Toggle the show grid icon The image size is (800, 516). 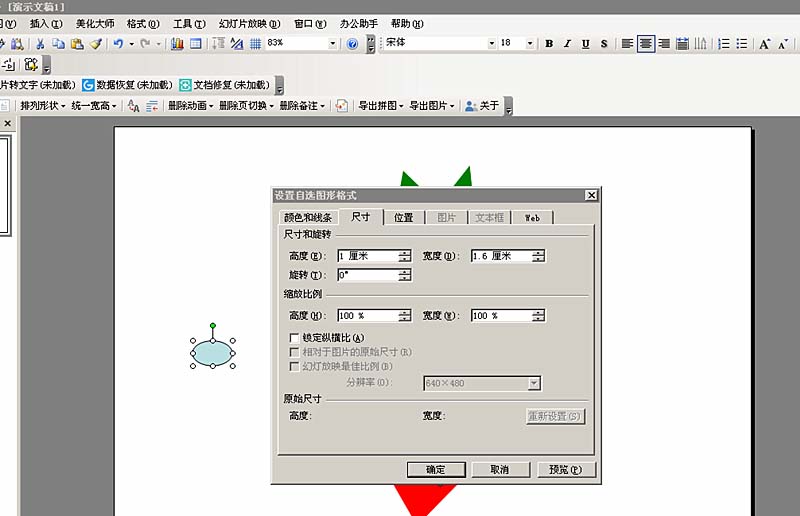pyautogui.click(x=256, y=44)
